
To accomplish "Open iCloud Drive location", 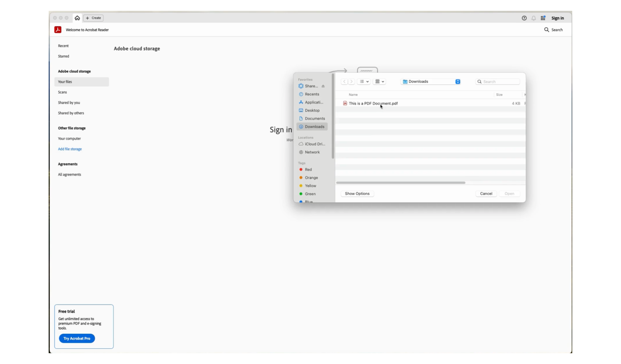I will point(312,144).
